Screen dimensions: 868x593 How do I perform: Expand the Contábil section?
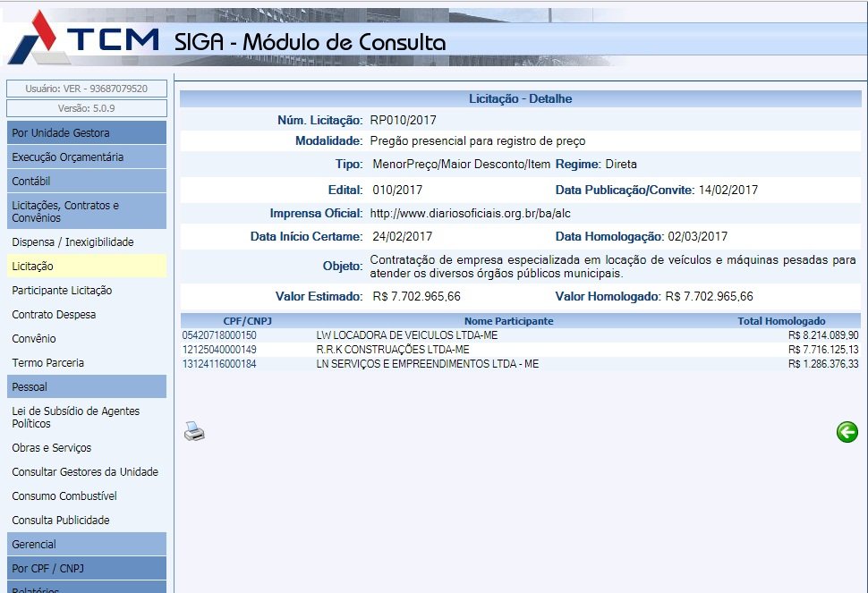[87, 182]
